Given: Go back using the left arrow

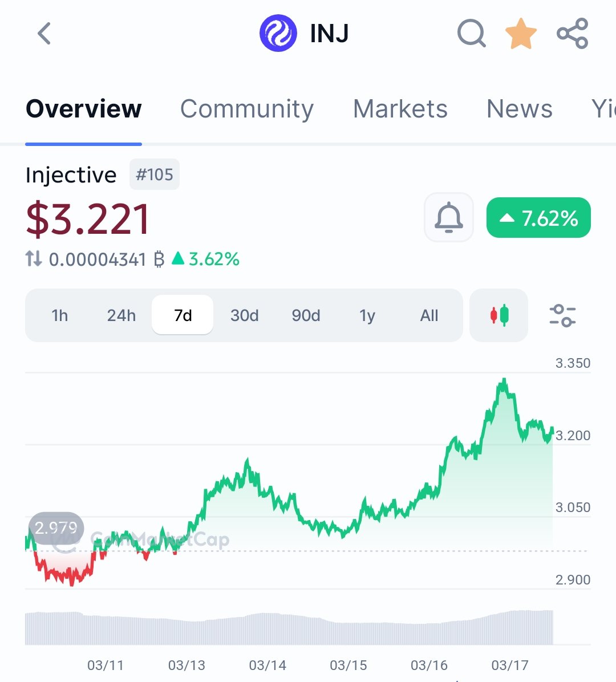Looking at the screenshot, I should point(44,34).
